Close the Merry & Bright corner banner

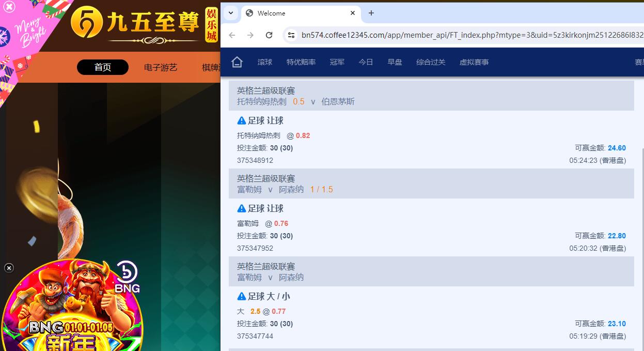tap(9, 7)
